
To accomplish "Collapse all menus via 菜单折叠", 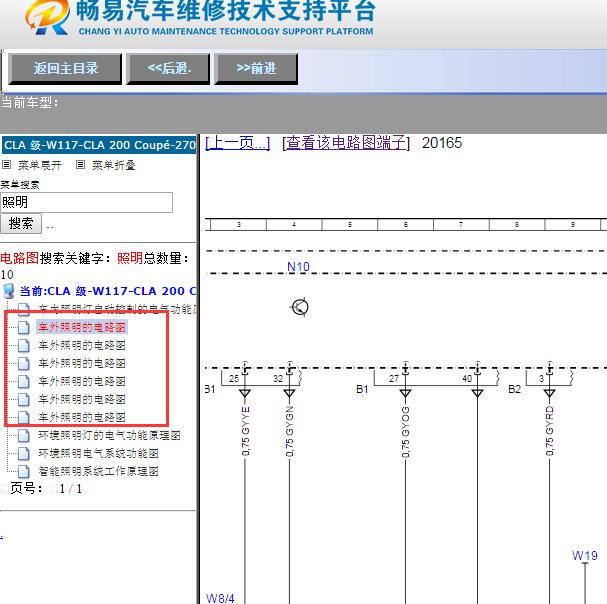I will point(113,165).
